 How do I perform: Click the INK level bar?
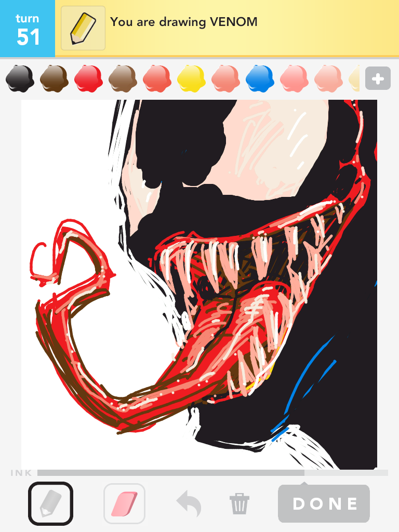[x=212, y=473]
